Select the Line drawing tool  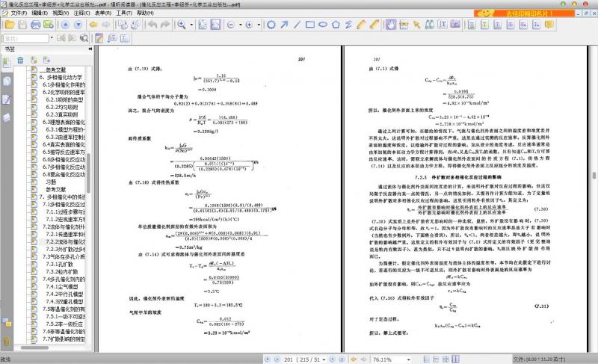(297, 25)
